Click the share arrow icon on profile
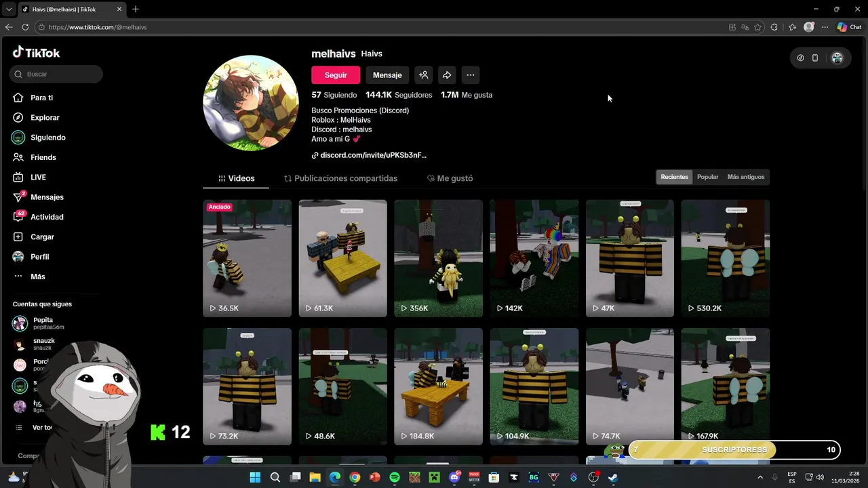Screen dimensions: 868x488 447,75
